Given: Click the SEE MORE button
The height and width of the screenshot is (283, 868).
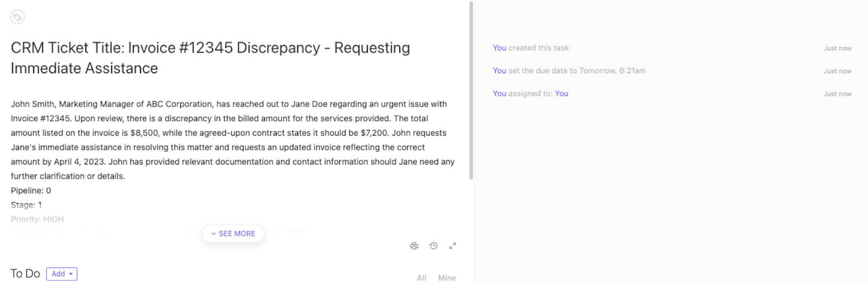Looking at the screenshot, I should [x=233, y=234].
